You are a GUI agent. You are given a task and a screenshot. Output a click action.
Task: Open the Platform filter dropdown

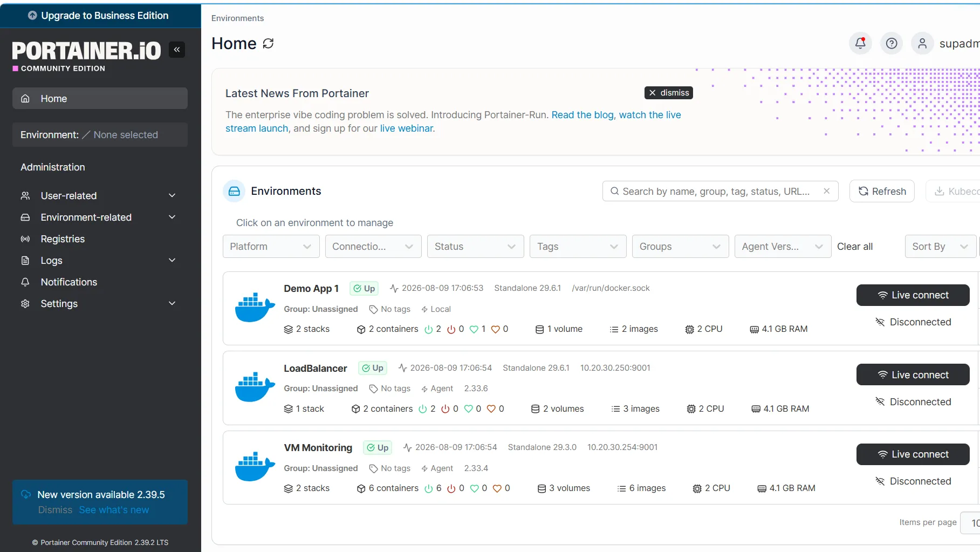point(271,247)
